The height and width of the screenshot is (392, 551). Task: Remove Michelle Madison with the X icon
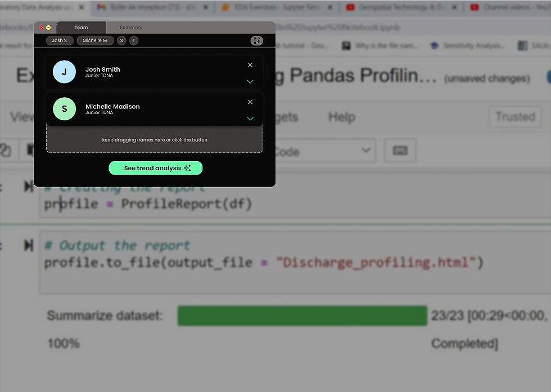(x=250, y=102)
